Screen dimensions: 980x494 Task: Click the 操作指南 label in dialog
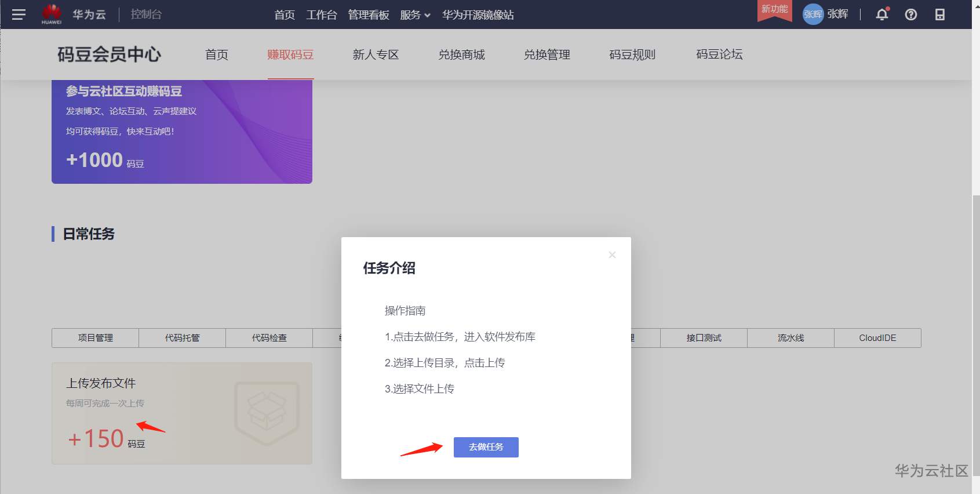coord(405,311)
